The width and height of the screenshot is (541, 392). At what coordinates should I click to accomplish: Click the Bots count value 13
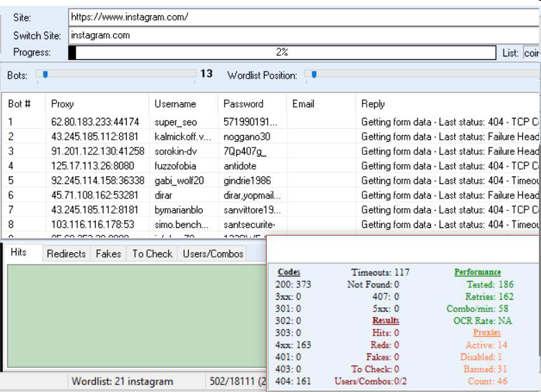click(206, 74)
